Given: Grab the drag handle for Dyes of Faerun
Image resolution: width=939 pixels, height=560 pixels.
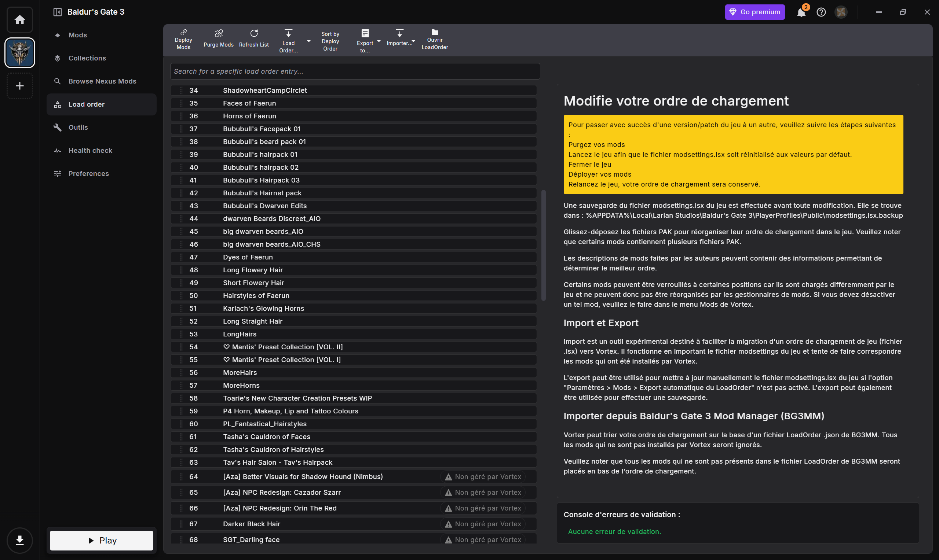Looking at the screenshot, I should coord(181,257).
